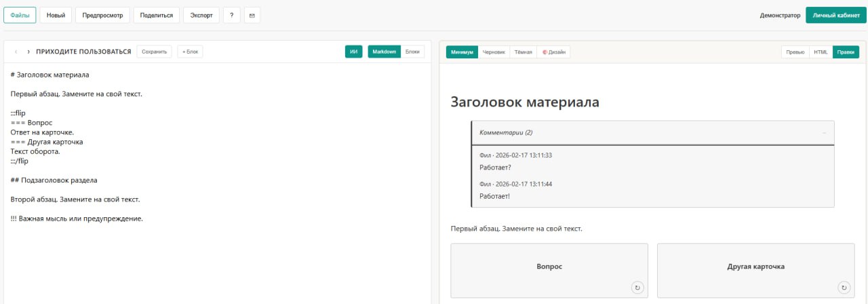The width and height of the screenshot is (868, 304).
Task: Flip the Другая карточка card using rotate icon
Action: (x=844, y=288)
